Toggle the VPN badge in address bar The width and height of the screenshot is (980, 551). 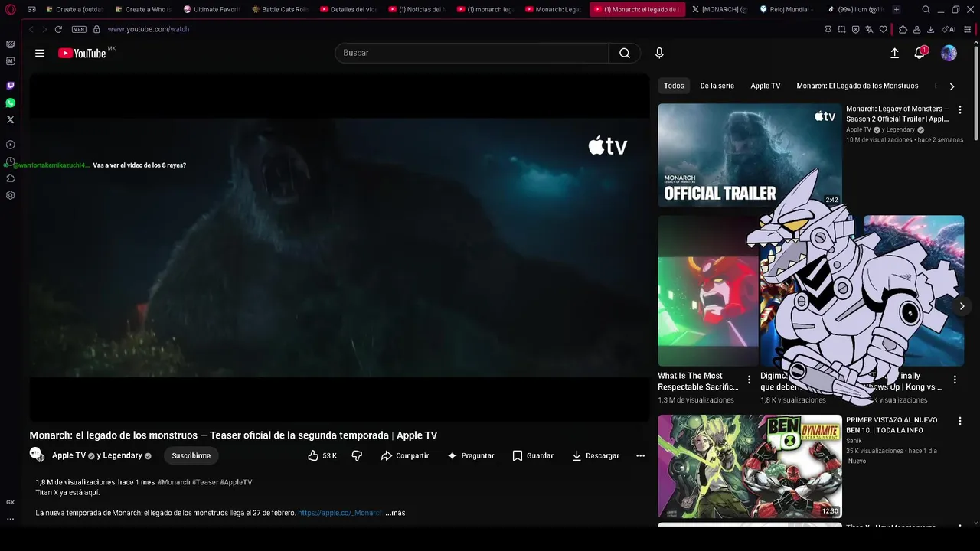pos(79,29)
